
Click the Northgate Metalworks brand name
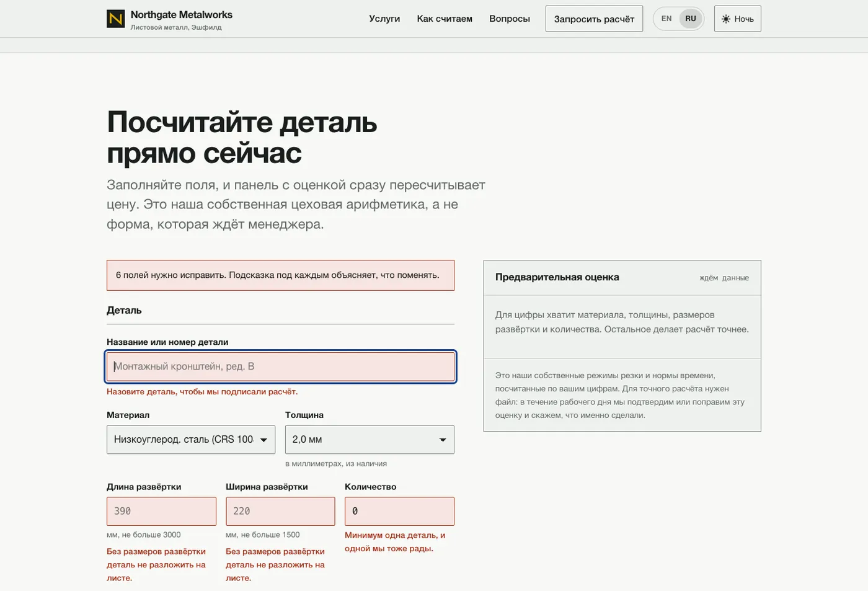(x=182, y=14)
